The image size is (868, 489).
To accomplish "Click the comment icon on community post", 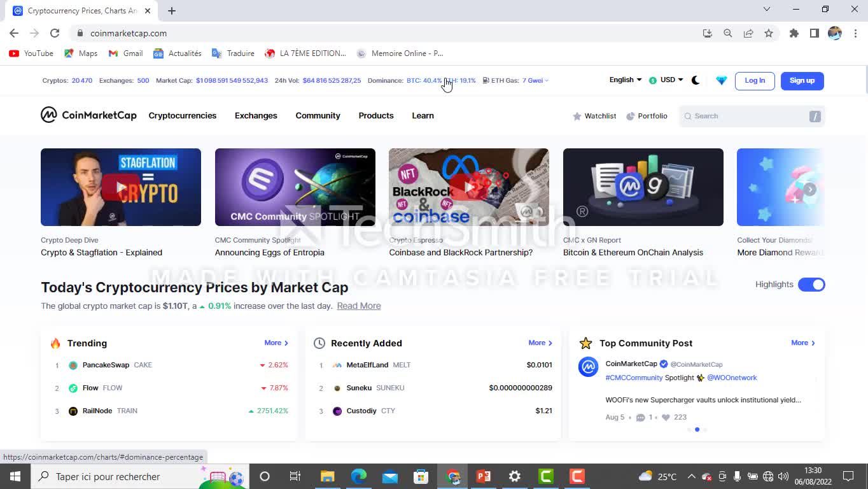I will click(x=641, y=417).
